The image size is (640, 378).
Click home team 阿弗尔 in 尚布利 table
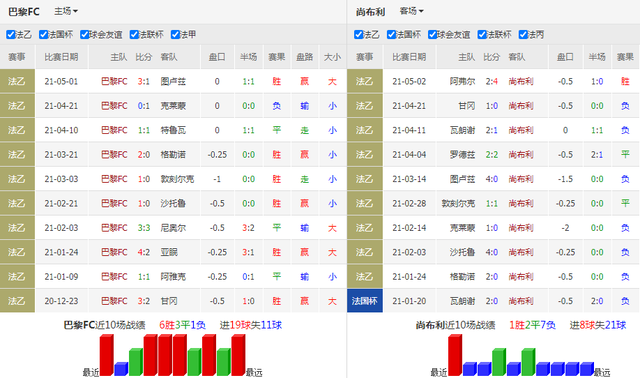[x=462, y=82]
